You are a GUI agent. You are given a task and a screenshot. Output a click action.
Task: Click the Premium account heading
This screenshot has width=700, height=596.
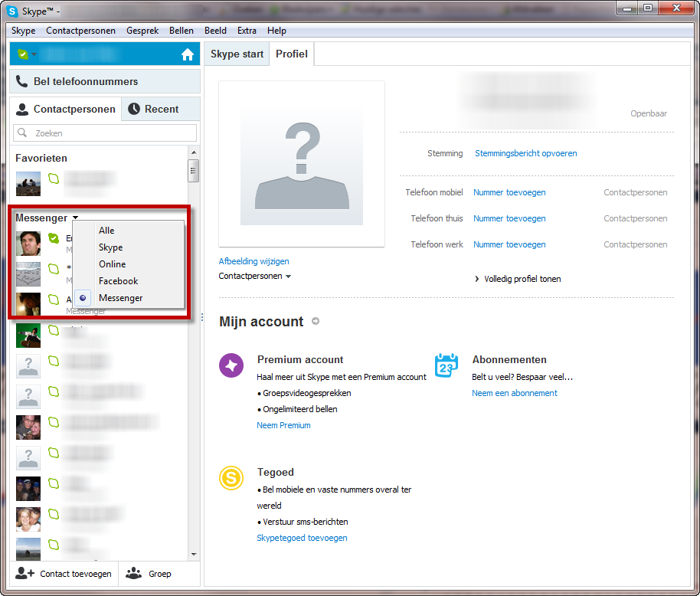pyautogui.click(x=300, y=359)
